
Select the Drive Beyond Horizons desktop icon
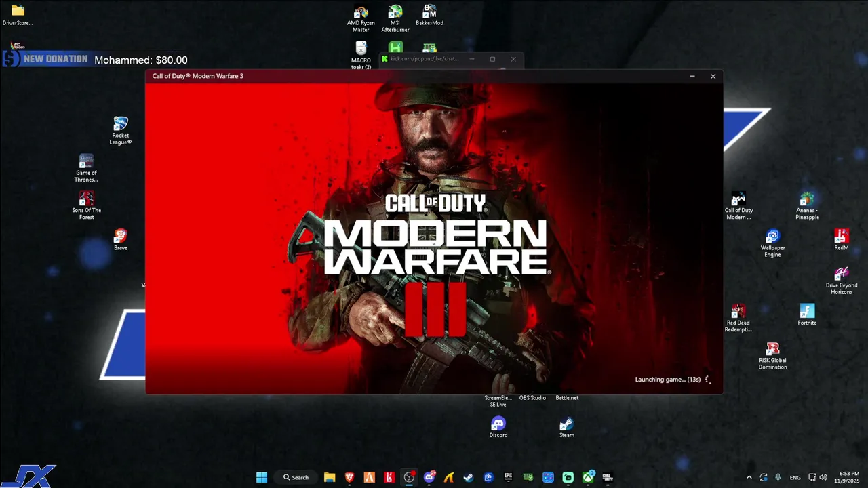pos(842,281)
